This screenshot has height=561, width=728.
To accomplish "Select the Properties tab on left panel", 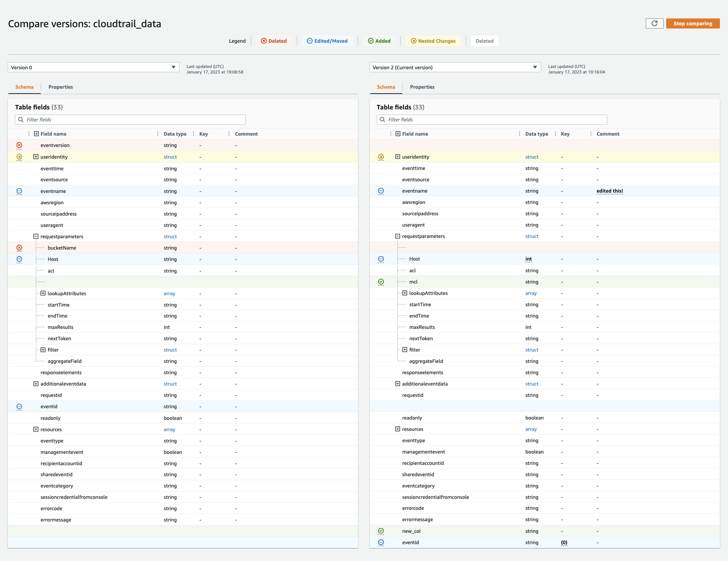I will point(60,87).
